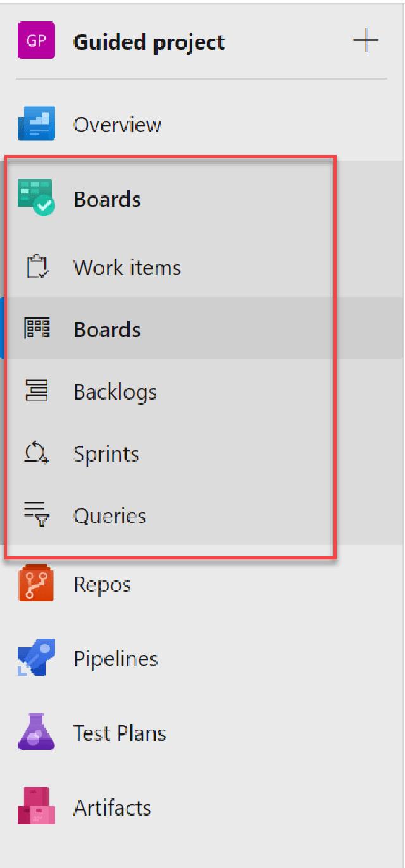The height and width of the screenshot is (868, 405).
Task: Click the Sprints cycle icon
Action: pos(36,453)
